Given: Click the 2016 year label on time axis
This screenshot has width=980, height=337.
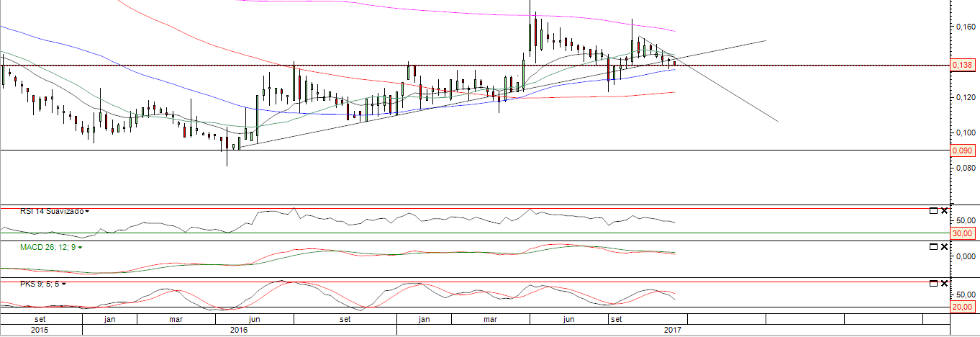Looking at the screenshot, I should tap(238, 330).
